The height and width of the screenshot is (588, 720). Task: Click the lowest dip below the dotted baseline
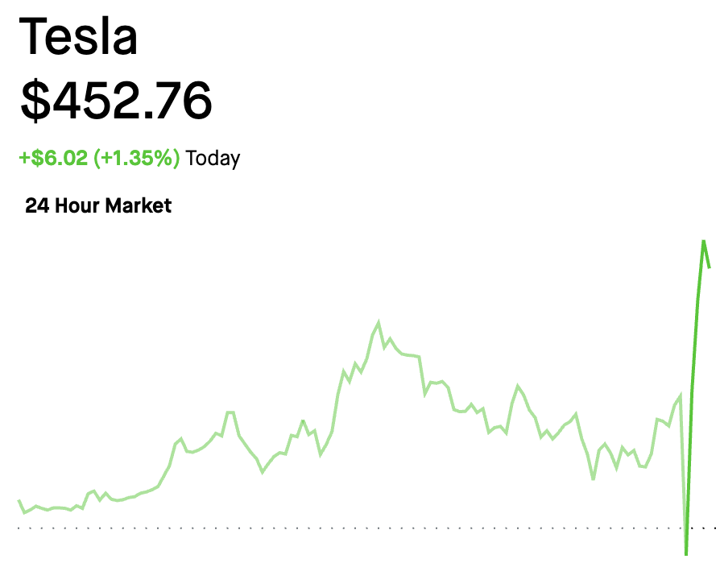point(686,553)
